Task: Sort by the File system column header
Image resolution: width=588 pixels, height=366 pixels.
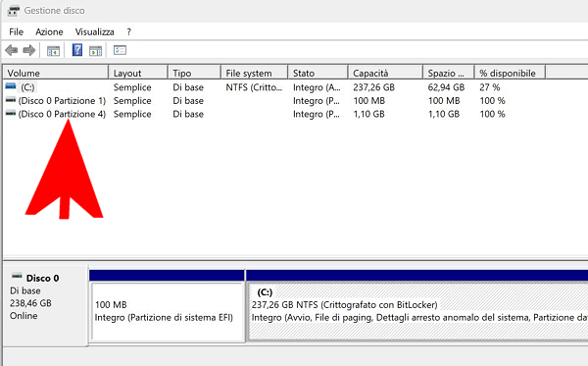Action: (254, 73)
